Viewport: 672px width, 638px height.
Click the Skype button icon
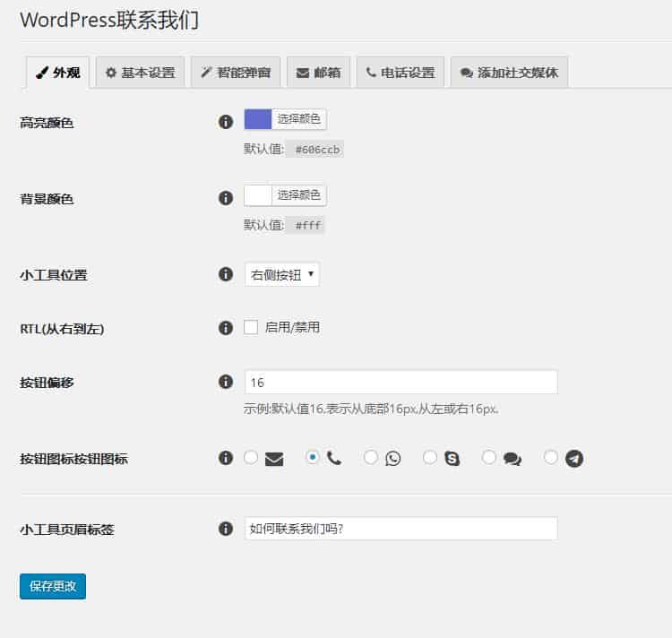click(x=452, y=459)
